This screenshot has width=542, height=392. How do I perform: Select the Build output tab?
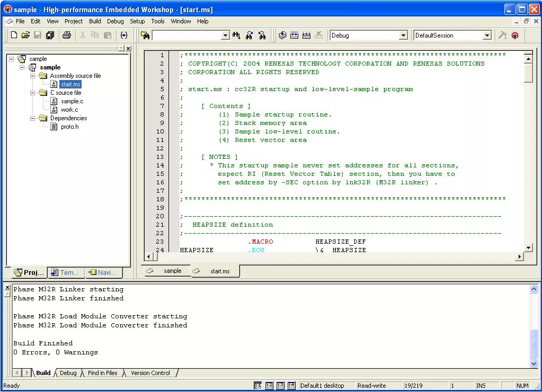(43, 373)
